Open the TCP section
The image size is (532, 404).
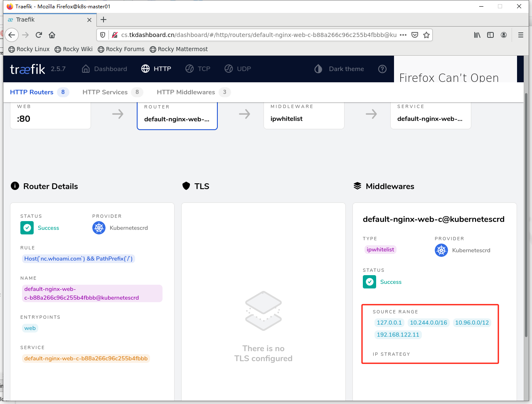198,69
